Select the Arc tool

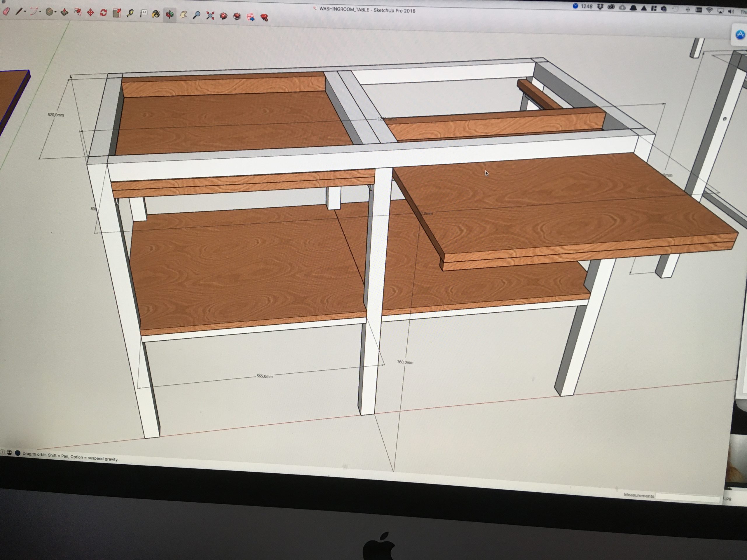coord(34,12)
